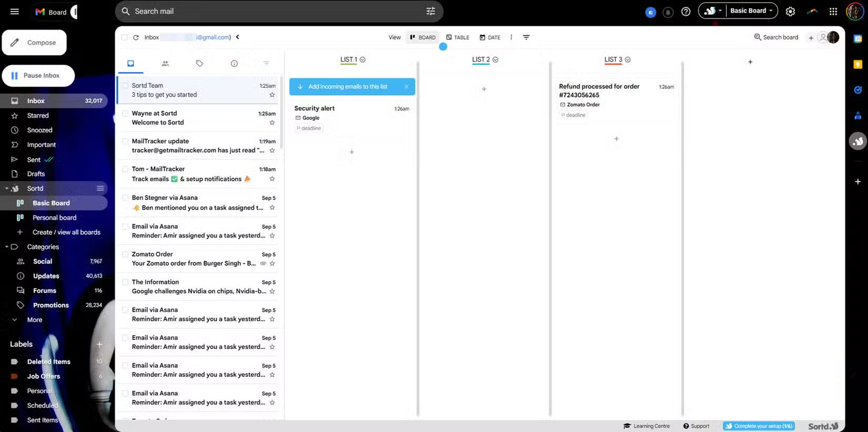Screen dimensions: 868x432
Task: Open the board filter icon
Action: (526, 37)
